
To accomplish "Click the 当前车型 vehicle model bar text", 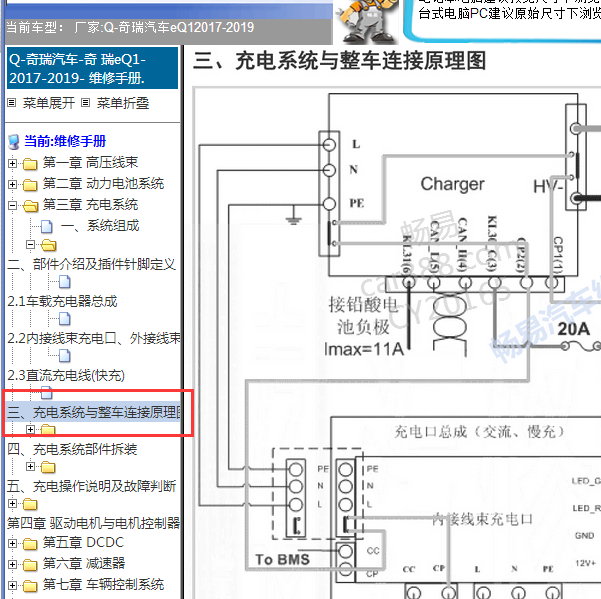I will point(130,28).
